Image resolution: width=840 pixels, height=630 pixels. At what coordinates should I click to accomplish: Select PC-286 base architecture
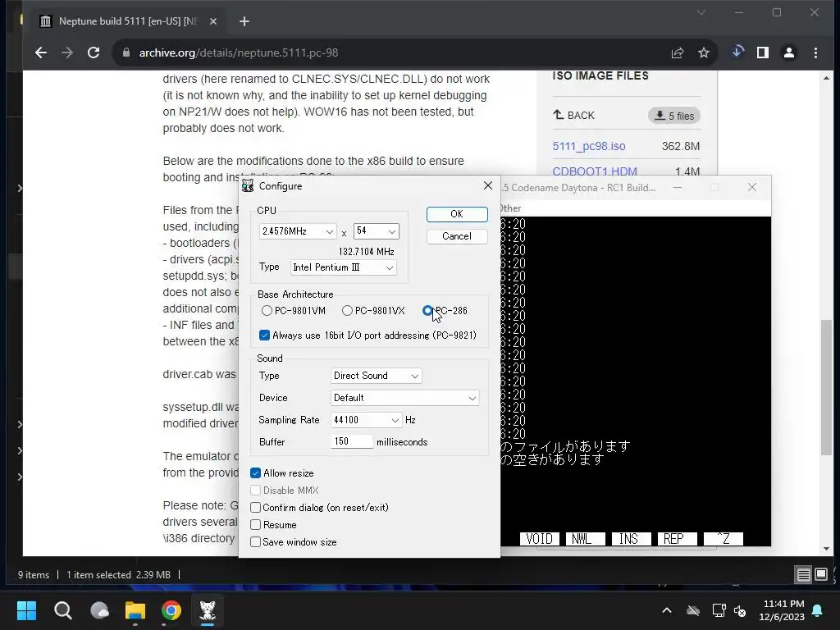click(x=445, y=311)
